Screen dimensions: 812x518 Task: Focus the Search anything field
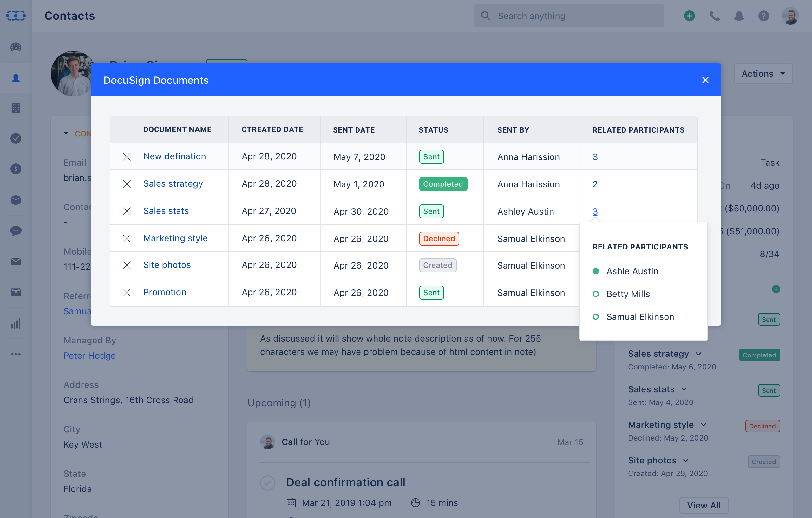[x=568, y=16]
